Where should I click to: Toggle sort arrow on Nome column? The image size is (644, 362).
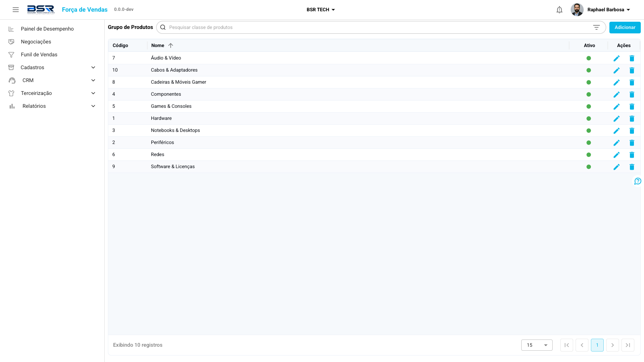click(x=171, y=45)
